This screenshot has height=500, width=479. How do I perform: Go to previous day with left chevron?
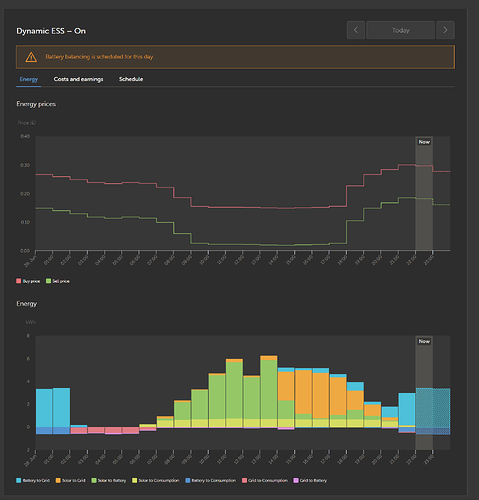[x=356, y=30]
